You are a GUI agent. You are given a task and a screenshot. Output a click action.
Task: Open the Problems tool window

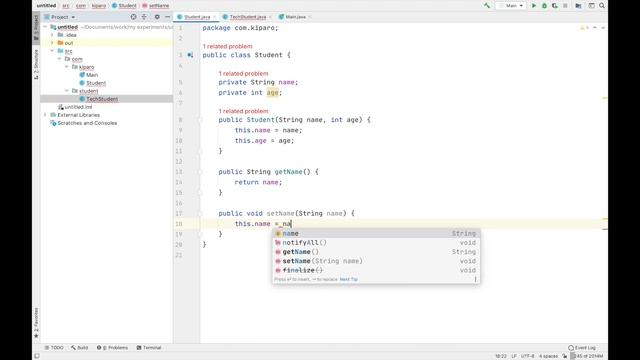[x=112, y=348]
